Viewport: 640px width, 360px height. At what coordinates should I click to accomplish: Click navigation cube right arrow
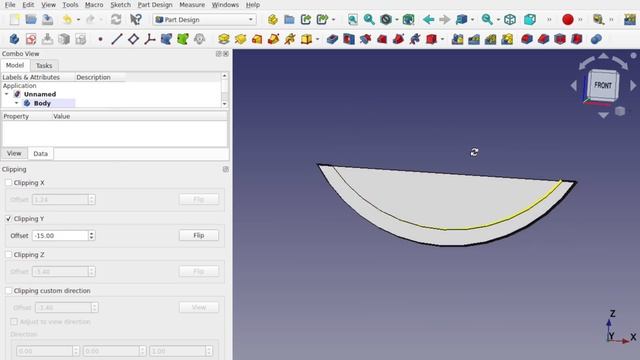(633, 85)
